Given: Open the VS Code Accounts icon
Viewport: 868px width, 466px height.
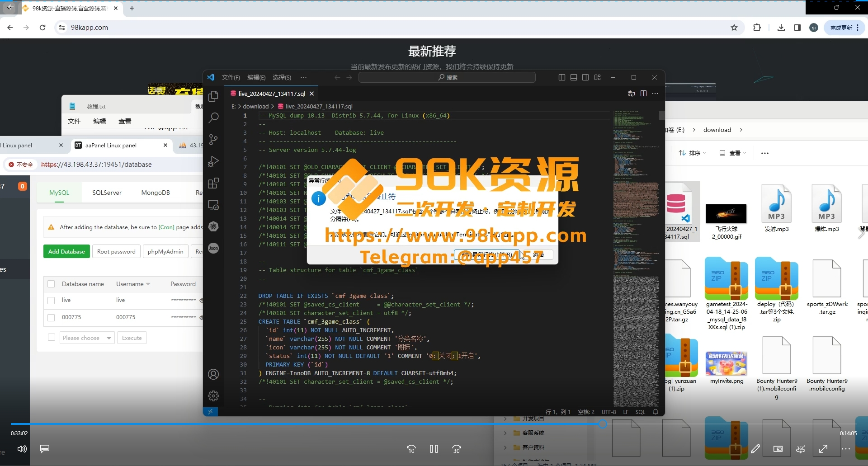Looking at the screenshot, I should tap(213, 374).
